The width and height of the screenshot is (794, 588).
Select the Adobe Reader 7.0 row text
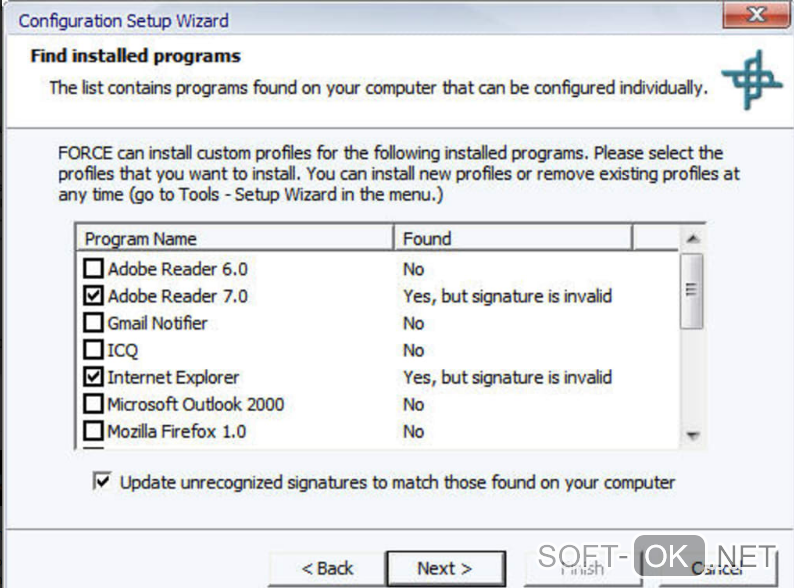pyautogui.click(x=178, y=296)
